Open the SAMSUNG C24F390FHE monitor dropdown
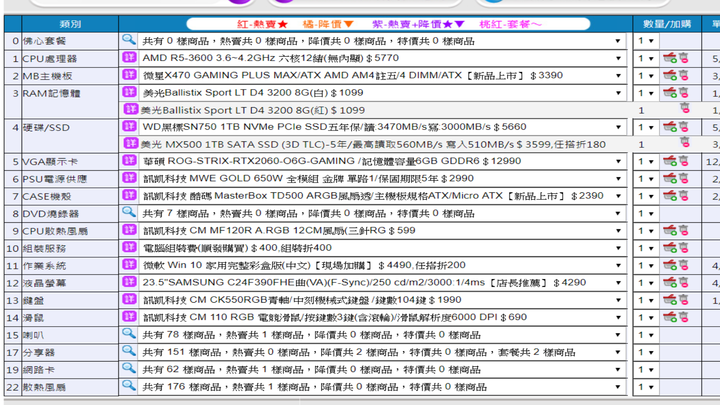 (382, 283)
